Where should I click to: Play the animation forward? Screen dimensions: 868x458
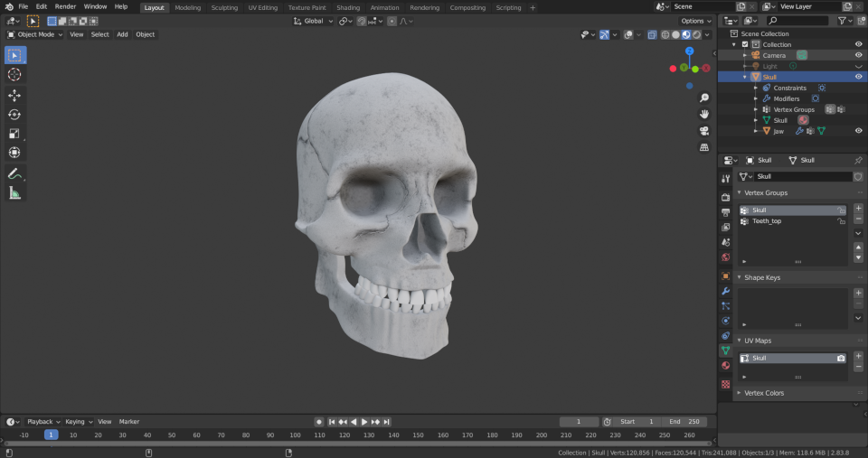364,422
